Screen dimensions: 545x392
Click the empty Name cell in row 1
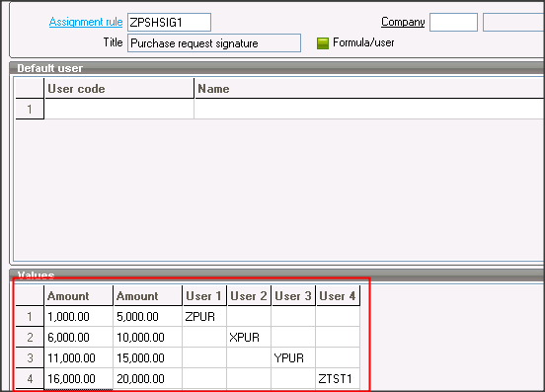click(370, 109)
